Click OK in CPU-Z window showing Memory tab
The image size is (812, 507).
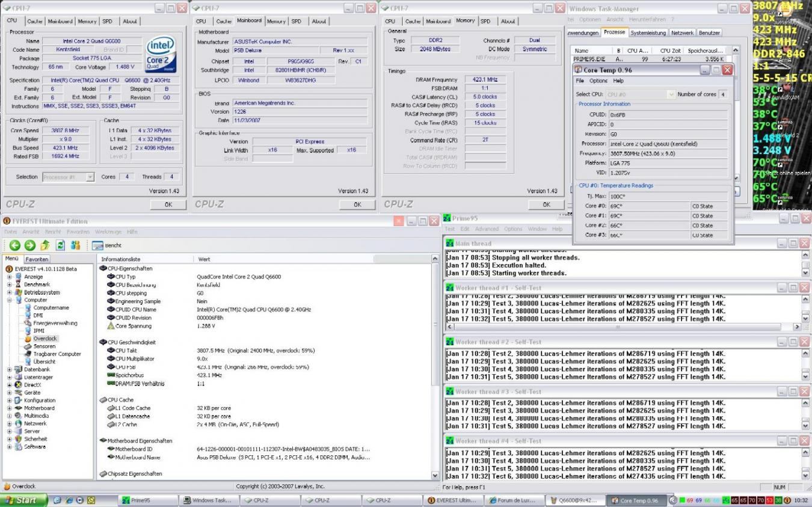pyautogui.click(x=546, y=204)
